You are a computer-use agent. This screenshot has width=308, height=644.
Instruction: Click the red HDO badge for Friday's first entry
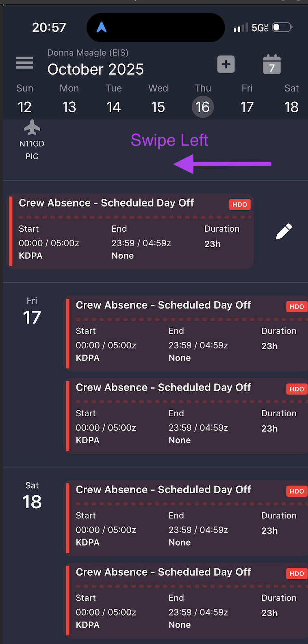click(x=296, y=307)
